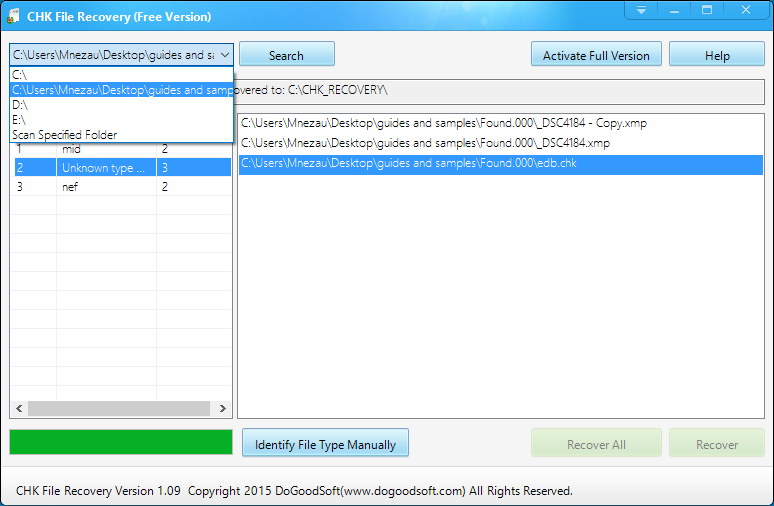The image size is (774, 506).
Task: Click Identify File Type Manually button
Action: tap(325, 444)
